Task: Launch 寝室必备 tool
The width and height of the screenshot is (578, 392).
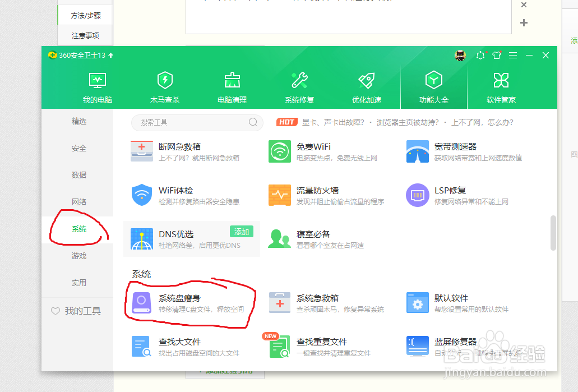Action: (316, 239)
